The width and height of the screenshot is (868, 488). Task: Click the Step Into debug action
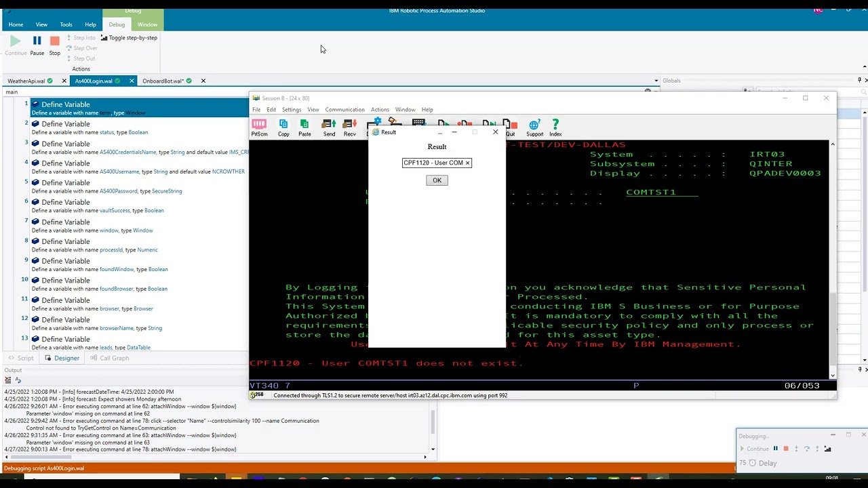[x=81, y=38]
